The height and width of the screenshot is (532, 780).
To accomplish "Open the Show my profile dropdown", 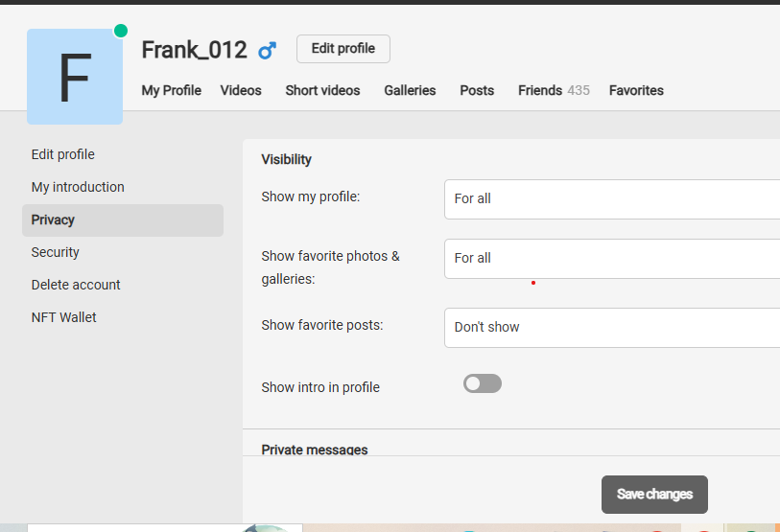I will [612, 198].
